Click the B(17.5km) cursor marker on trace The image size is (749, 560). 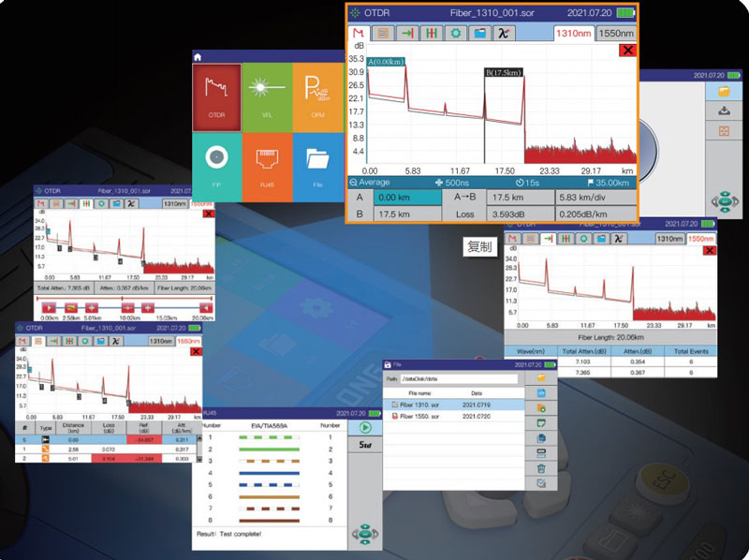click(502, 72)
